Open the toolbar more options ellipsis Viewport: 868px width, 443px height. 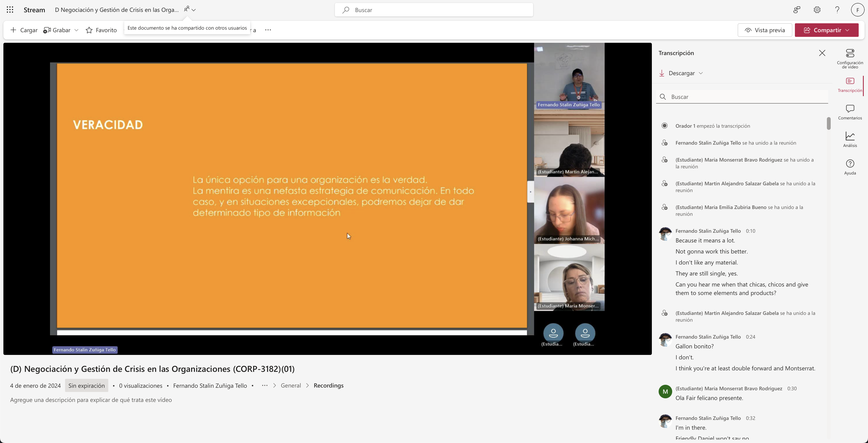(268, 30)
